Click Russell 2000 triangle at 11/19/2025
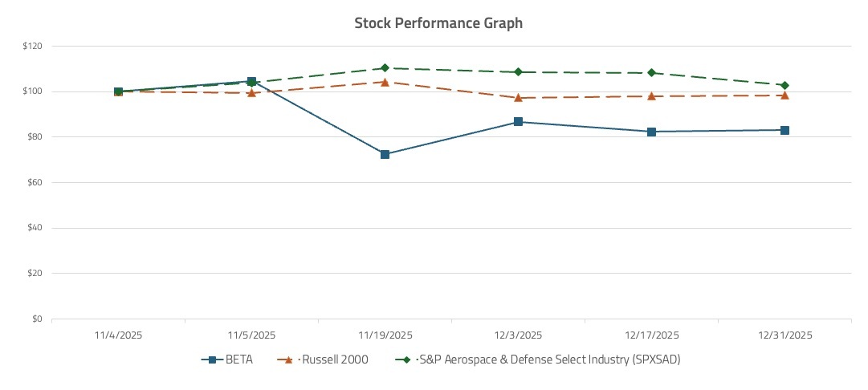Viewport: 868px width, 390px height. pos(385,82)
